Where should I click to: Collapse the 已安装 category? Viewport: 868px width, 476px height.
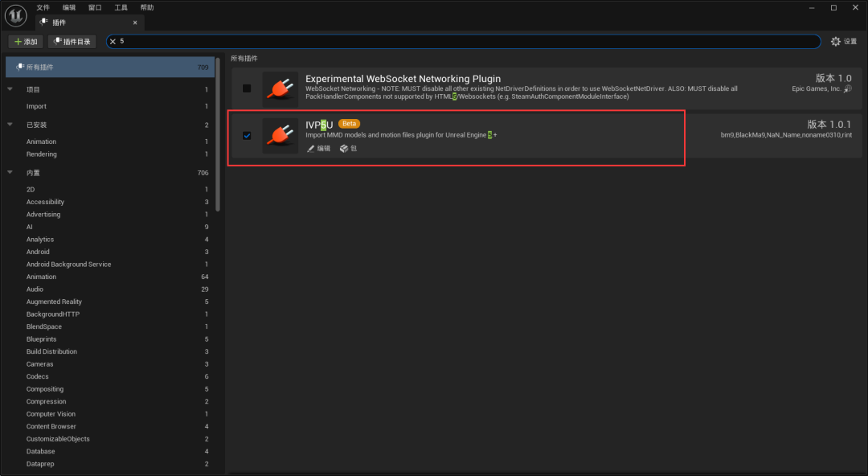10,125
